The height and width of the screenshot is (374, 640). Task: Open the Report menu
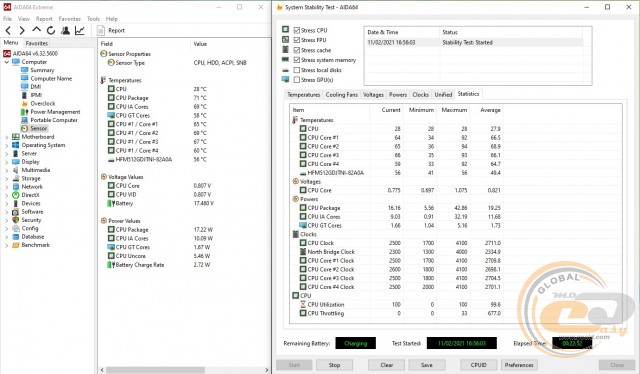(x=44, y=19)
